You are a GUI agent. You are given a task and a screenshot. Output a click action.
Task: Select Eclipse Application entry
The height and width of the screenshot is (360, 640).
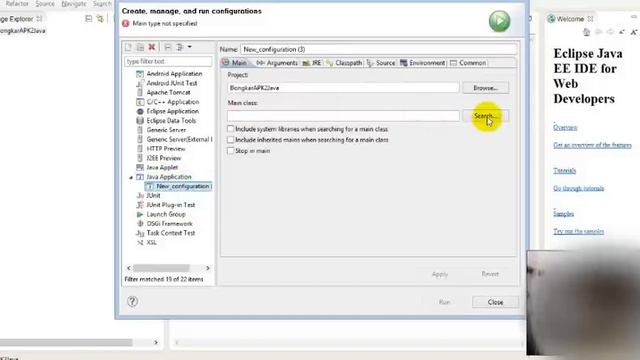(173, 111)
